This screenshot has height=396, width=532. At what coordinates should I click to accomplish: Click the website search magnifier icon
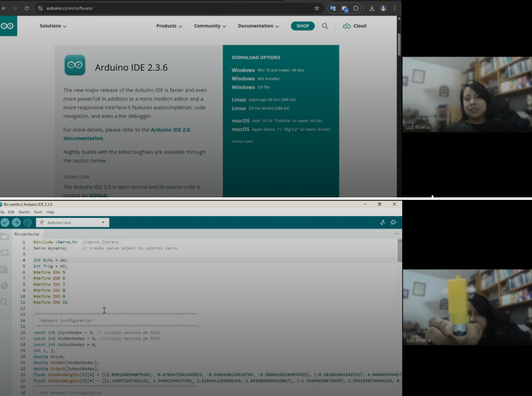[325, 26]
